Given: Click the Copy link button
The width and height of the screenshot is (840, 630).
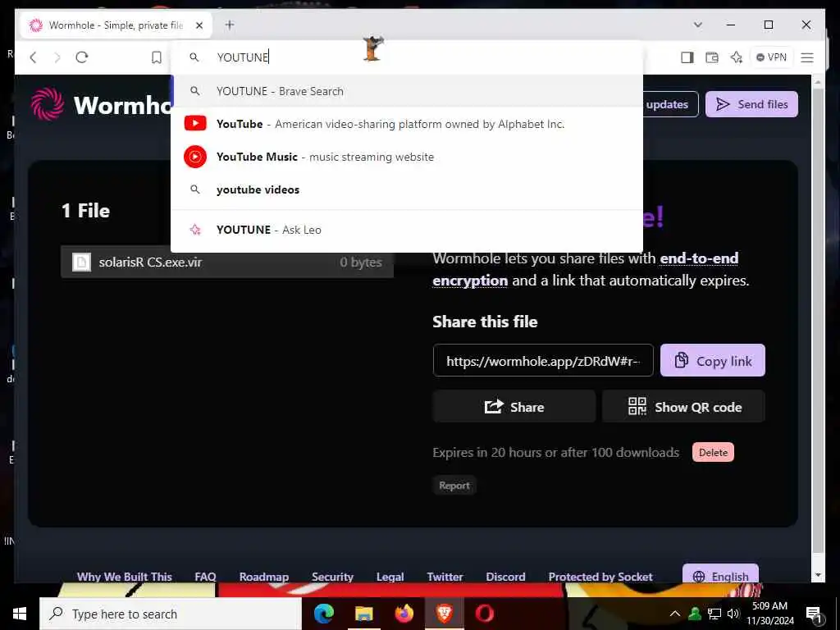Looking at the screenshot, I should click(x=713, y=361).
